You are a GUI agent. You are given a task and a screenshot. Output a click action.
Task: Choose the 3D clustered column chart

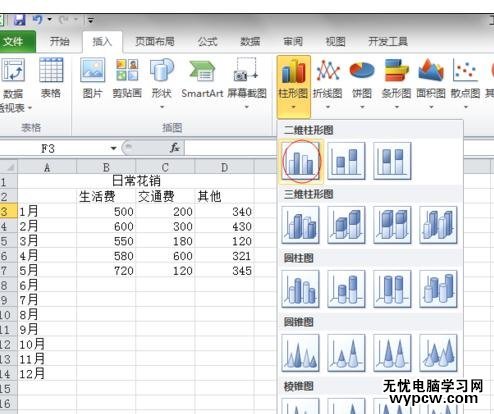pos(301,225)
